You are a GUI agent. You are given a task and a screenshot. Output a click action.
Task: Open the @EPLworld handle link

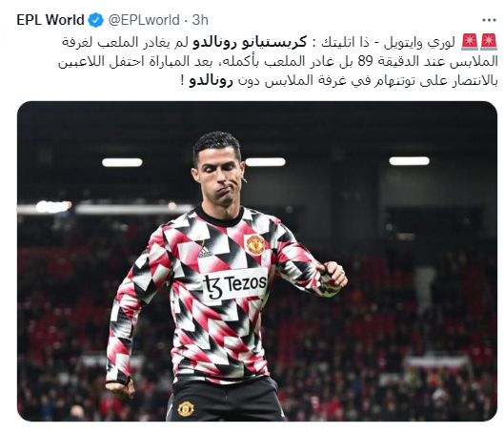click(x=144, y=20)
